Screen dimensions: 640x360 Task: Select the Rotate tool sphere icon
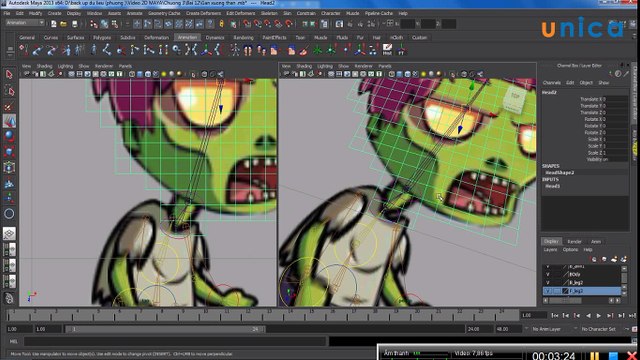(9, 136)
